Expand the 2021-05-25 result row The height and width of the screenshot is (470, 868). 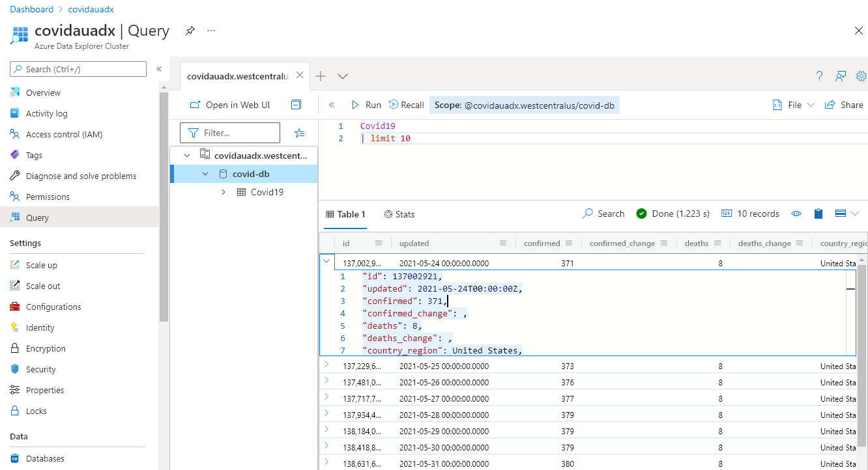[326, 365]
